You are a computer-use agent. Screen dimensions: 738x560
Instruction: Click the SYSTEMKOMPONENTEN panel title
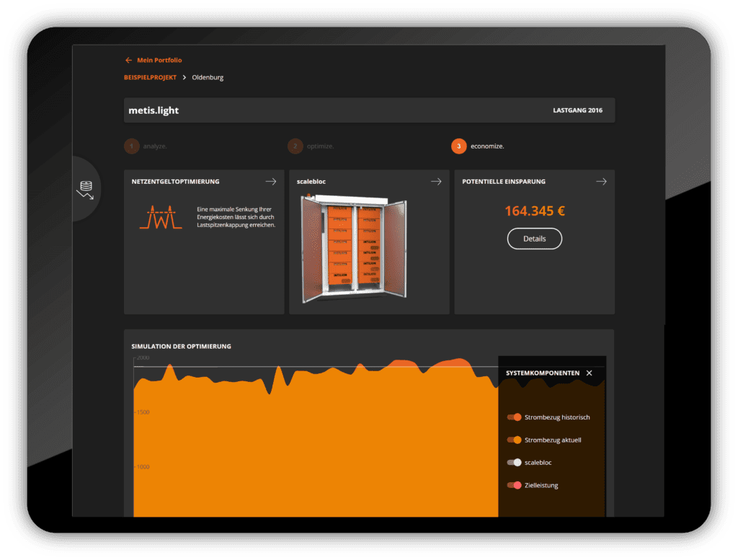click(543, 373)
